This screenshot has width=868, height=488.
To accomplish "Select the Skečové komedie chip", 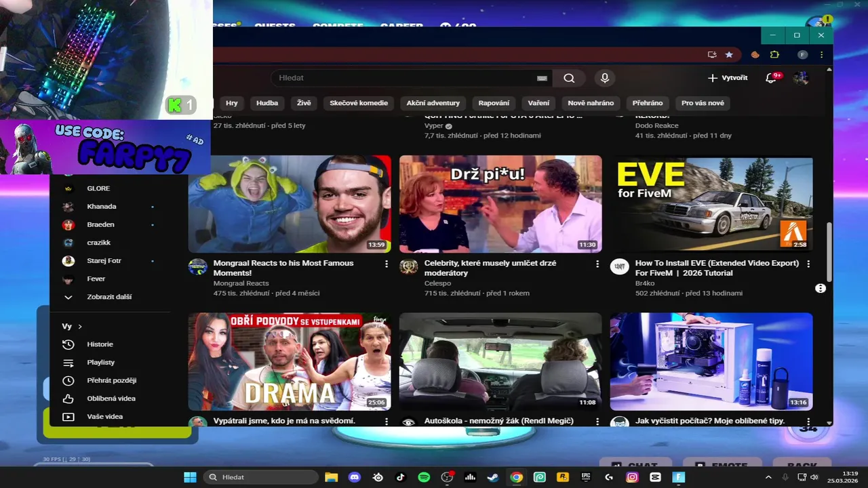I will click(359, 103).
